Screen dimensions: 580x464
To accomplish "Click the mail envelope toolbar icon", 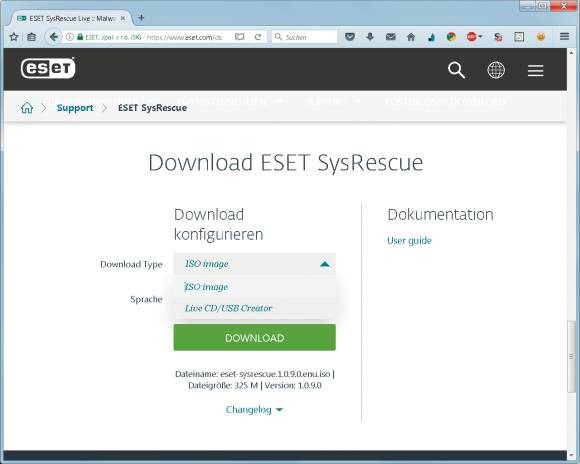I will pyautogui.click(x=391, y=37).
